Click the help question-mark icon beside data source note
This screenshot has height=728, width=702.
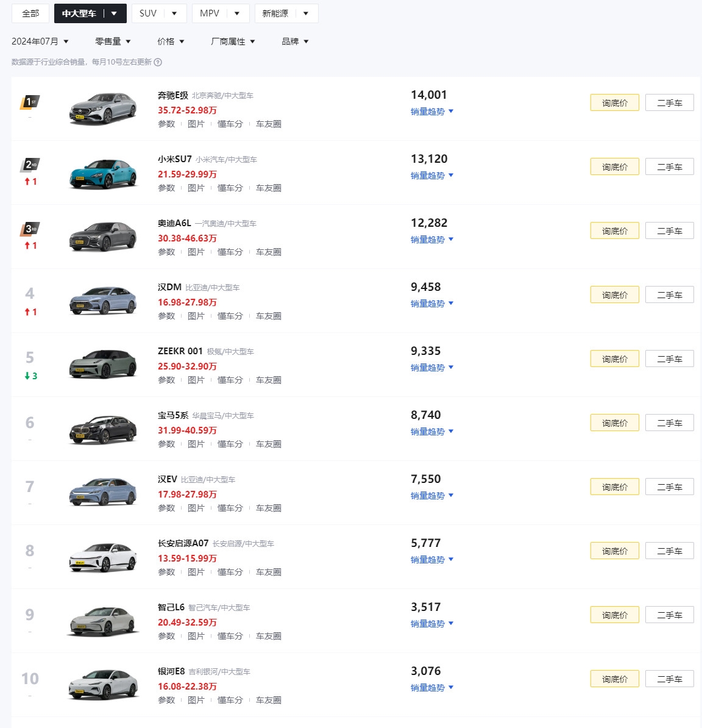point(158,62)
